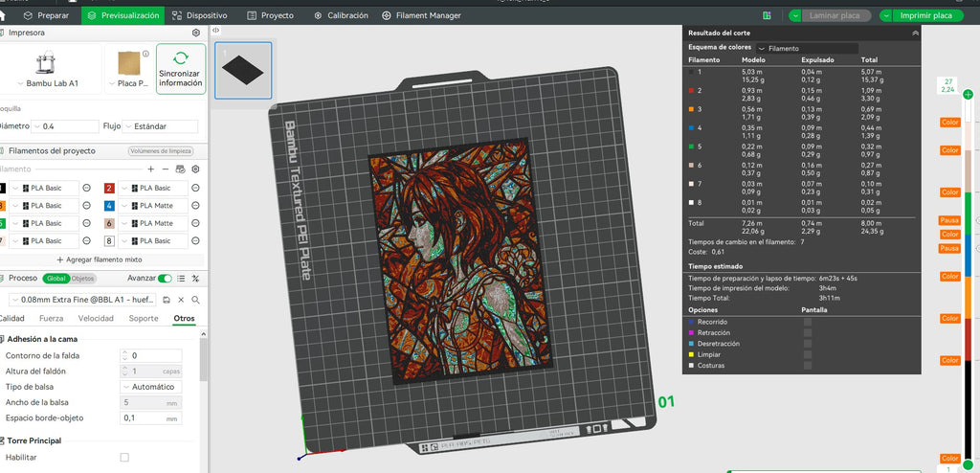This screenshot has width=980, height=473.
Task: Open the Preparar tab
Action: point(46,15)
